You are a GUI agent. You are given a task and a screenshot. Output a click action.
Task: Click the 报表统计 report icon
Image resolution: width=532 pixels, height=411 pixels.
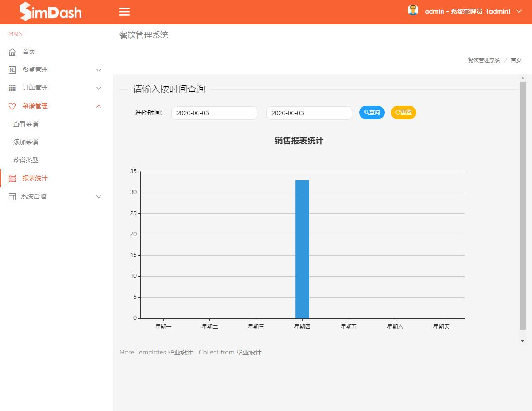(x=12, y=178)
